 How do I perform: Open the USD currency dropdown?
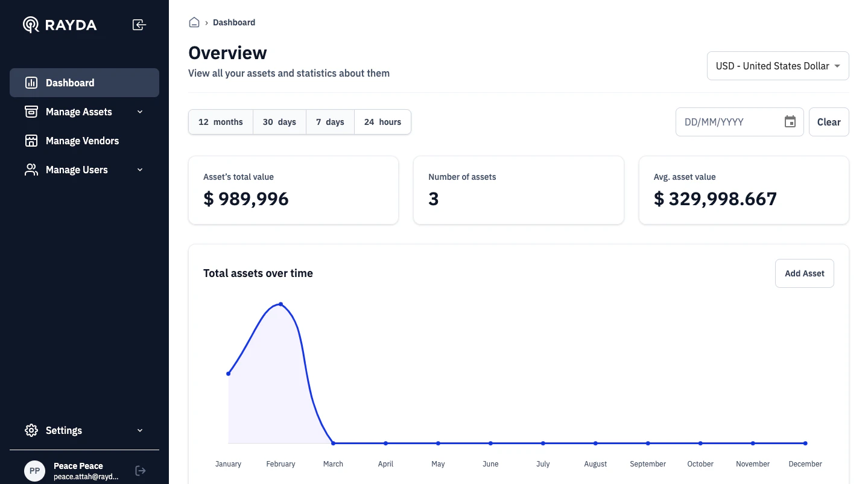778,66
